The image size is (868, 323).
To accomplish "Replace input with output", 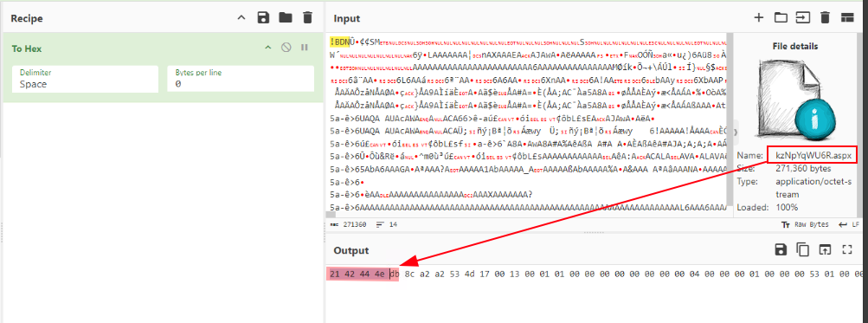I will click(x=825, y=250).
